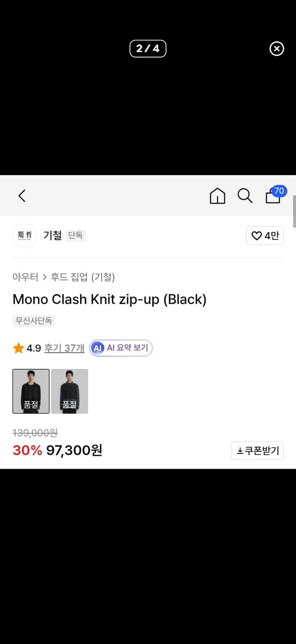Open the 무신사단독 label
The width and height of the screenshot is (296, 644).
click(33, 321)
